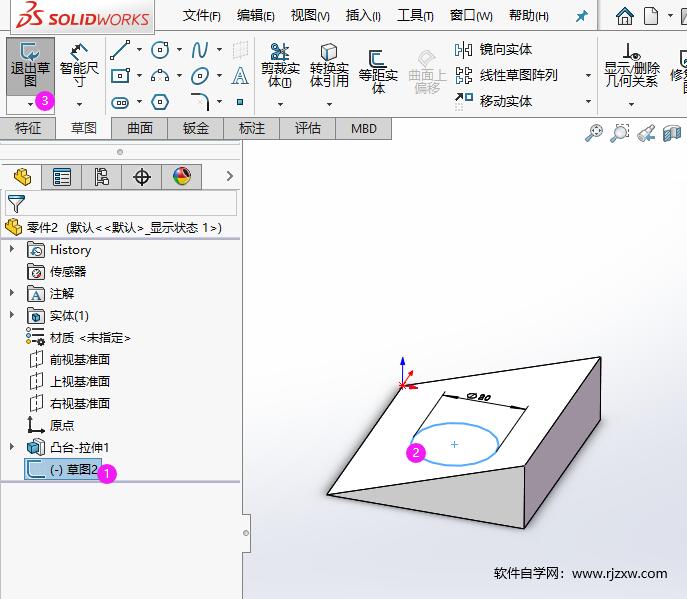Select the sketch Text tool
The width and height of the screenshot is (687, 599).
coord(240,76)
